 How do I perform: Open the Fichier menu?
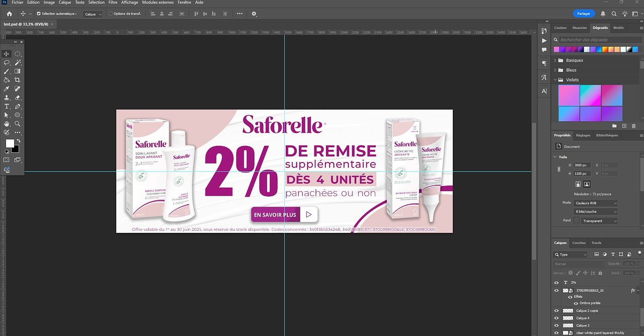click(x=18, y=3)
